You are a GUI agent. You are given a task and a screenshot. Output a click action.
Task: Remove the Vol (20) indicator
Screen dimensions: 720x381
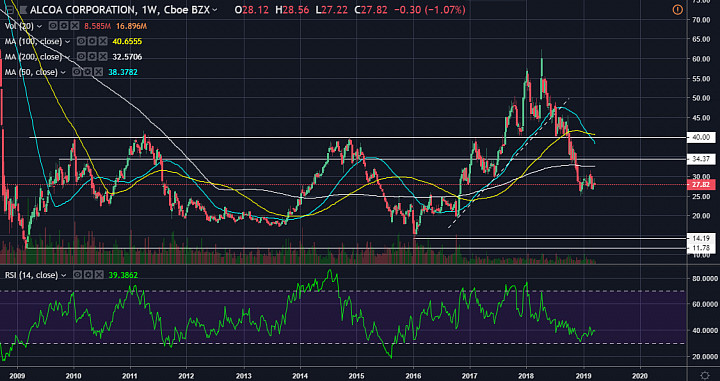click(75, 26)
